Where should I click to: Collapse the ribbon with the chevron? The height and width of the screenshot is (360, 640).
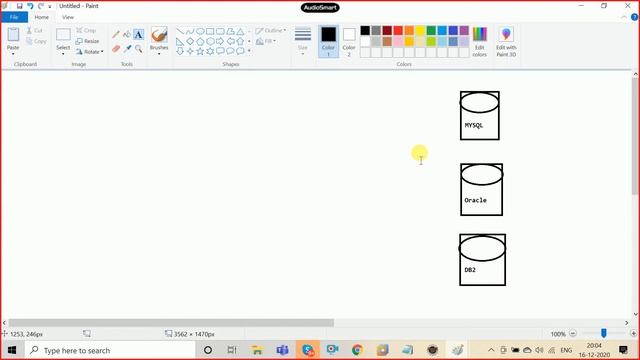(x=624, y=17)
